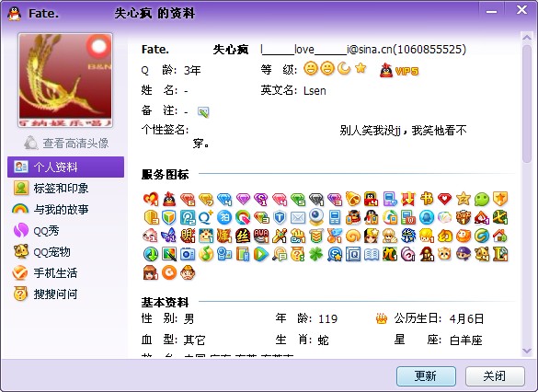Click the red heart service icon

coord(444,199)
